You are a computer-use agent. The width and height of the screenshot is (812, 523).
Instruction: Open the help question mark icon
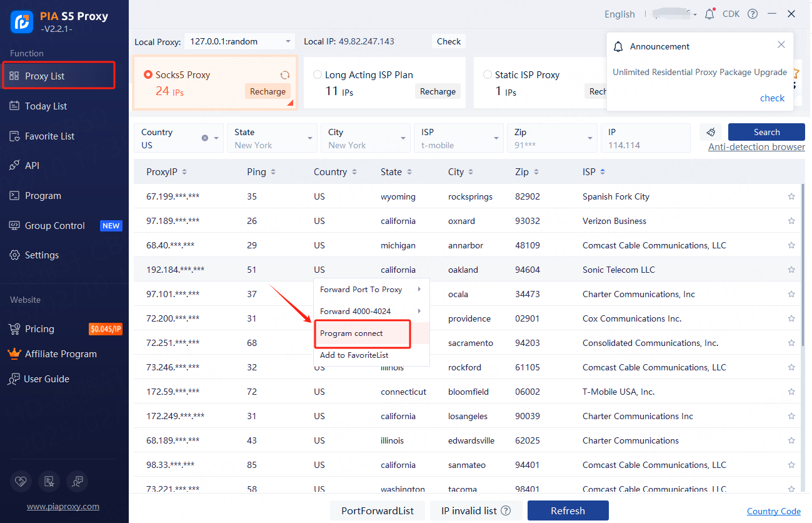753,14
